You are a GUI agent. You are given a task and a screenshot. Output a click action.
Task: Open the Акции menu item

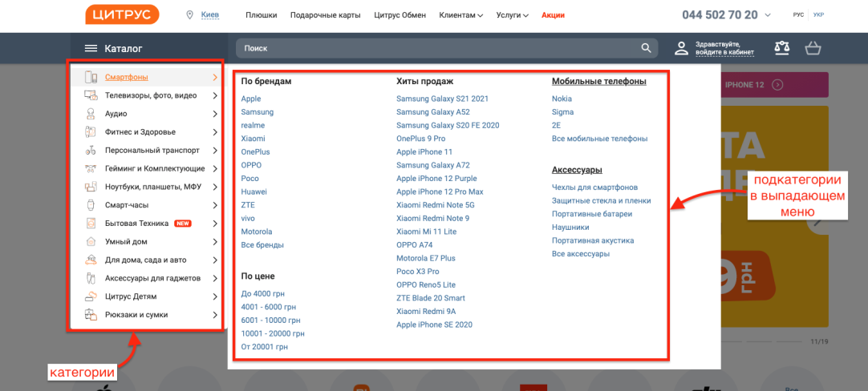point(553,15)
